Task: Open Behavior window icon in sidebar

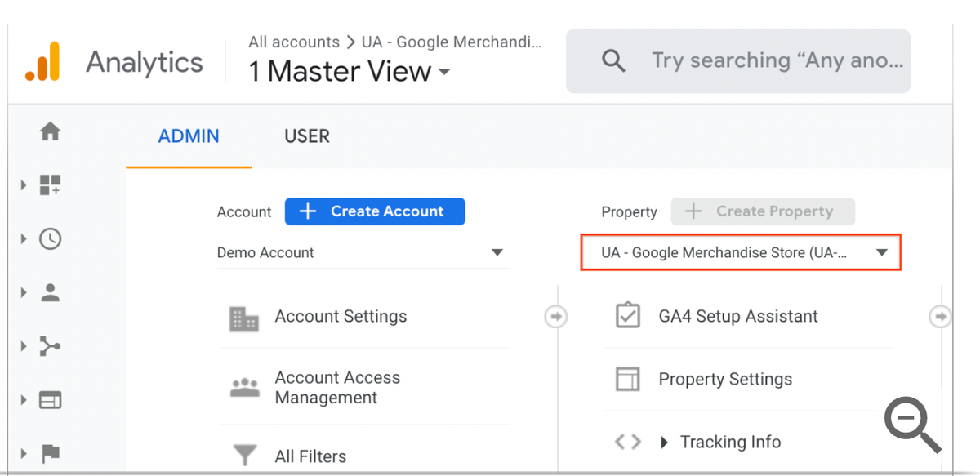Action: (51, 400)
